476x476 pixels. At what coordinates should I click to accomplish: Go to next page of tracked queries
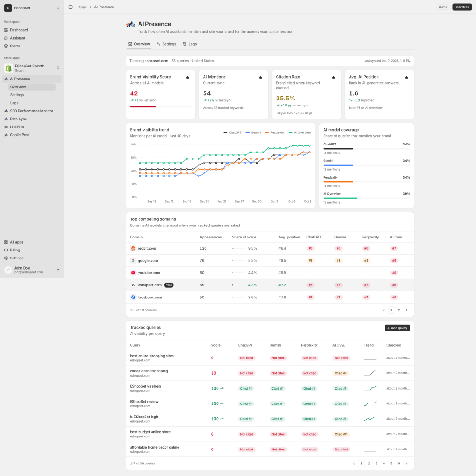pyautogui.click(x=406, y=463)
